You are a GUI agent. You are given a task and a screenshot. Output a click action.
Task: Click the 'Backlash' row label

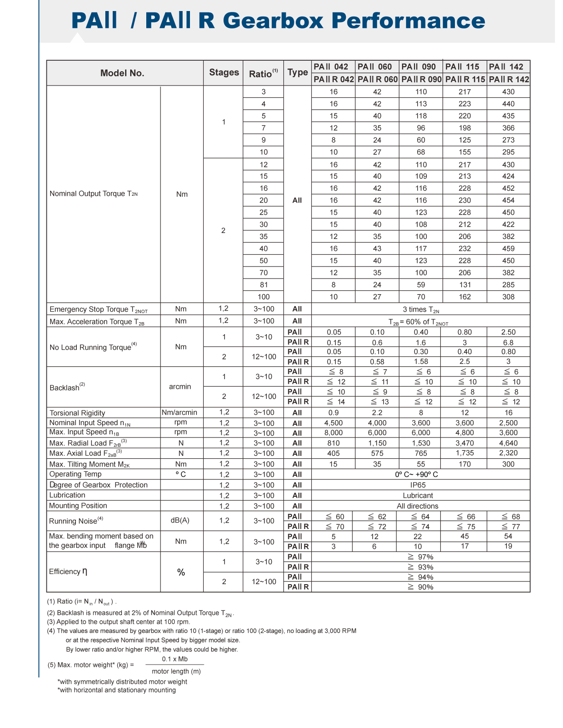[x=67, y=387]
